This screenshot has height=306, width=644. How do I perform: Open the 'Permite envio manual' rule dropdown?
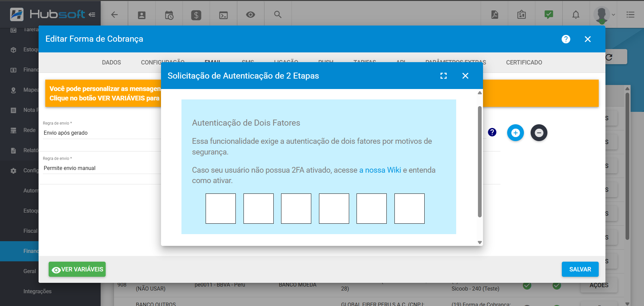pyautogui.click(x=101, y=168)
